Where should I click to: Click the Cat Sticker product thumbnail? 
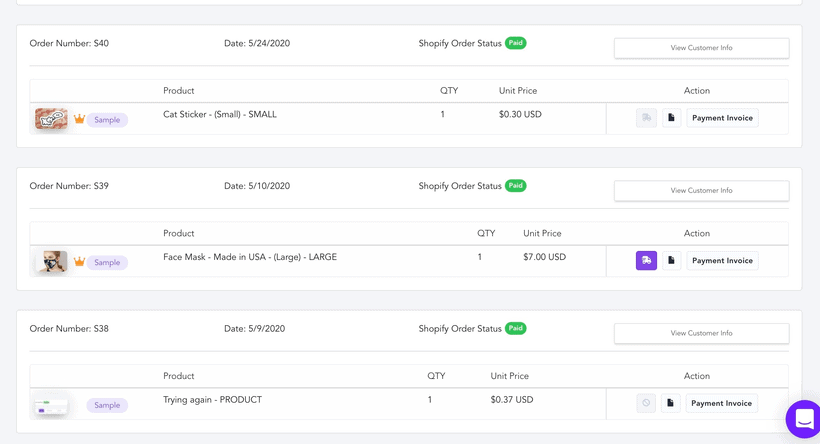tap(51, 119)
